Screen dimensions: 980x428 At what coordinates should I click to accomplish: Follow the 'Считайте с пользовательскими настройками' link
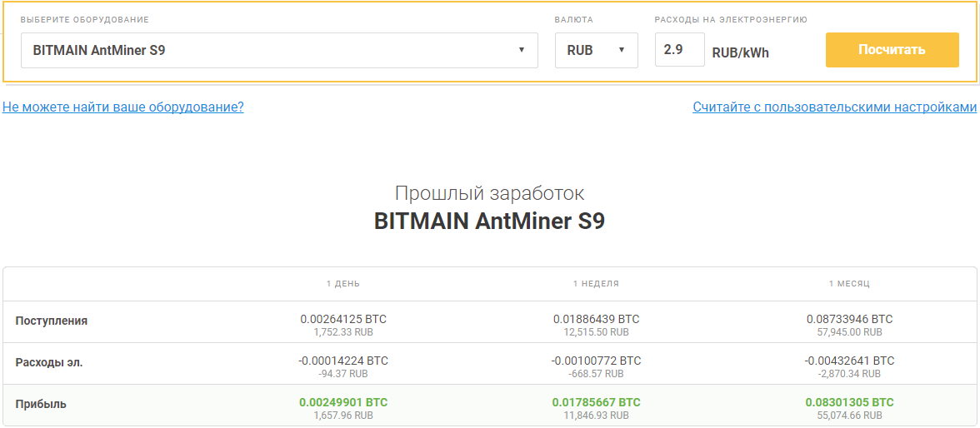(833, 107)
